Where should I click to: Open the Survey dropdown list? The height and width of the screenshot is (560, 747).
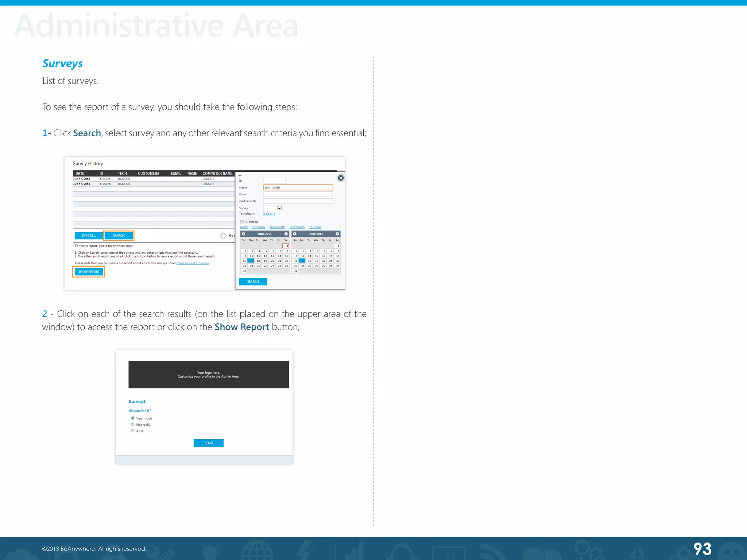tap(279, 208)
